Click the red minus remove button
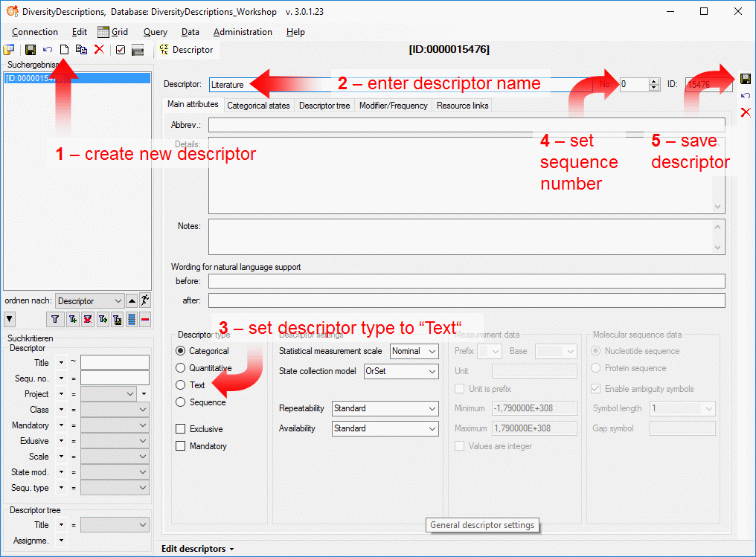 145,319
